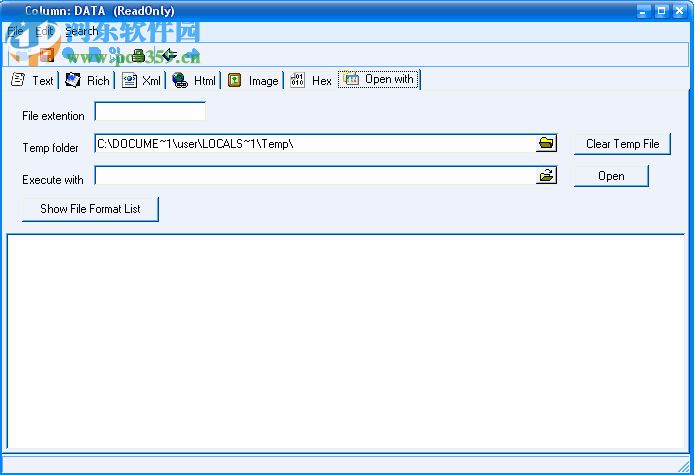The width and height of the screenshot is (695, 475).
Task: Switch to the Rich tab
Action: pyautogui.click(x=87, y=80)
